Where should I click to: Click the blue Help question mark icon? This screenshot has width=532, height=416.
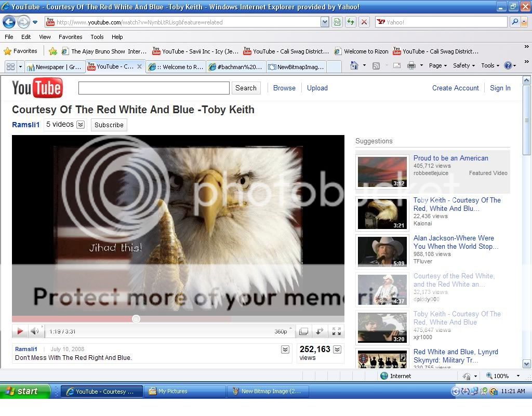(508, 66)
